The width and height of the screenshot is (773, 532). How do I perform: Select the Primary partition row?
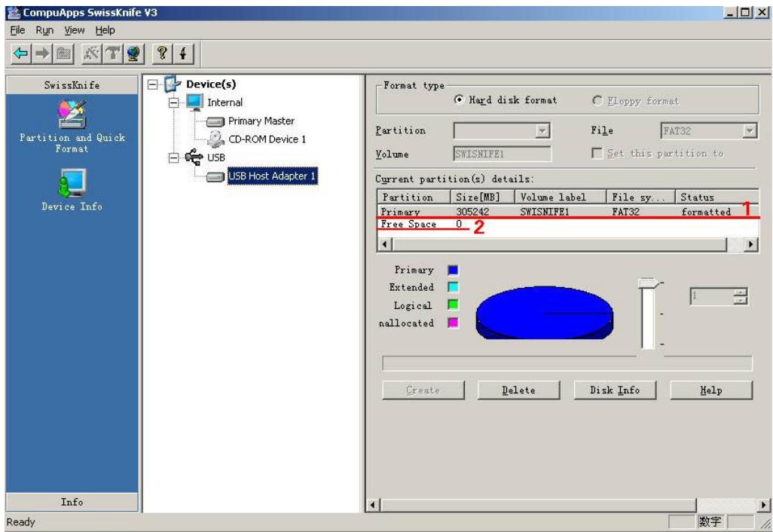(568, 212)
